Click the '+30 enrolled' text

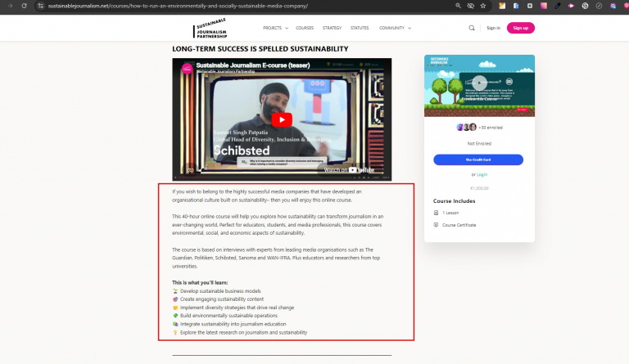pyautogui.click(x=491, y=128)
